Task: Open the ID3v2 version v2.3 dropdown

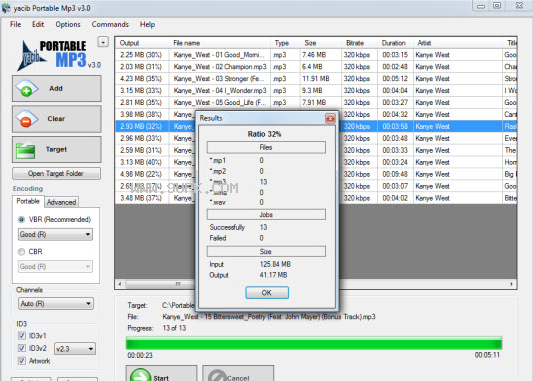Action: (75, 349)
